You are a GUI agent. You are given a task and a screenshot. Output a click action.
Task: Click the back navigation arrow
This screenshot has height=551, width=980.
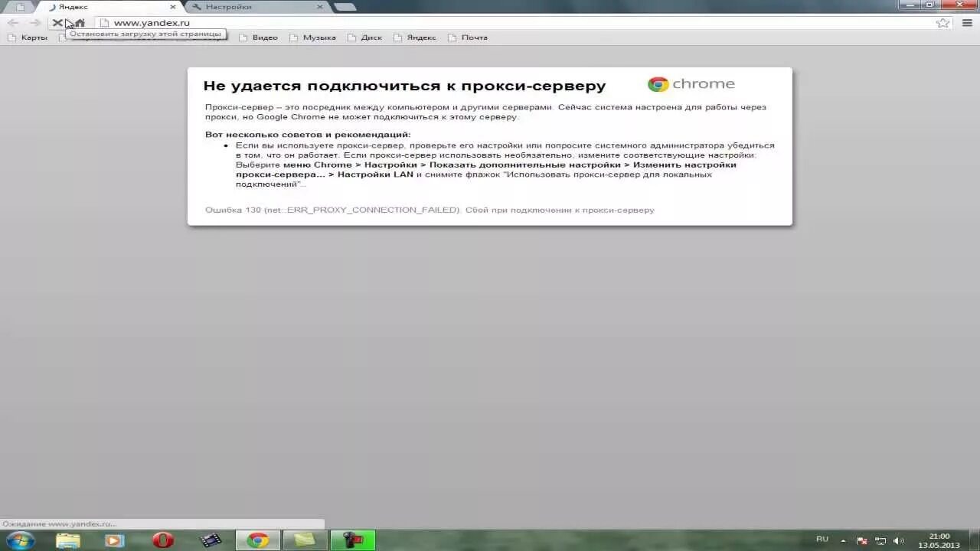point(13,23)
